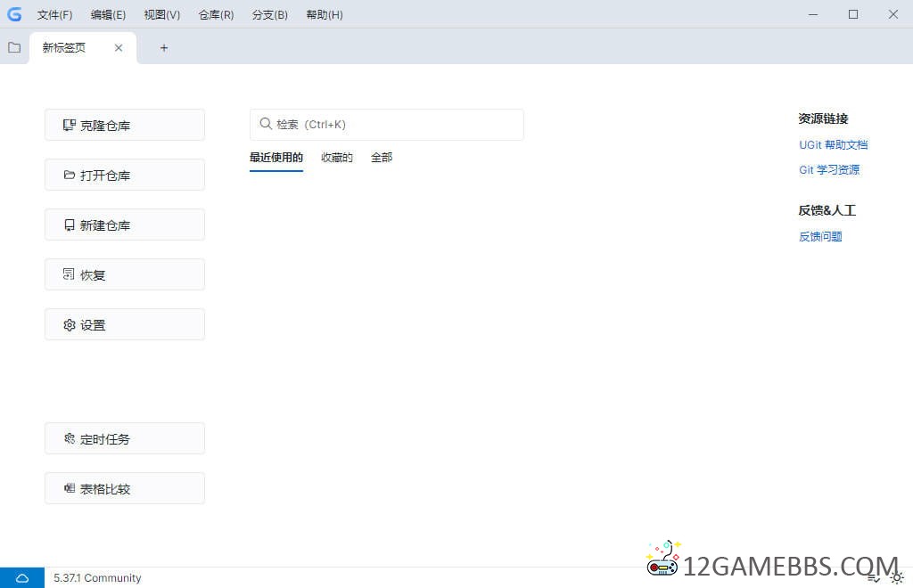Open the 视图(V) menu

click(162, 14)
